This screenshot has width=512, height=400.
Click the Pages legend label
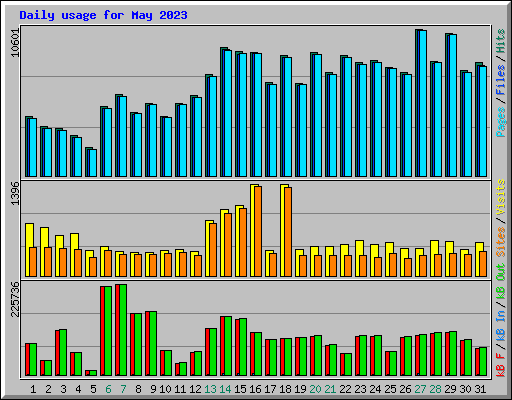pyautogui.click(x=500, y=122)
